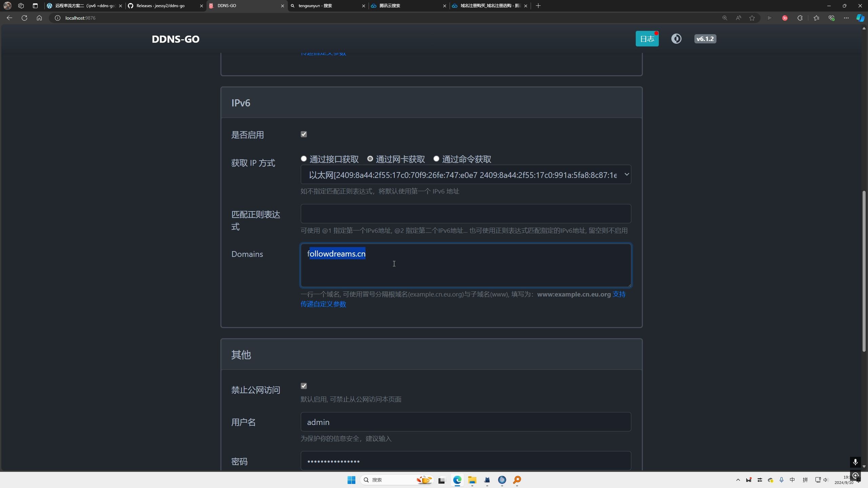The height and width of the screenshot is (488, 868).
Task: Focus the 匹配正则表达式 input field
Action: (x=466, y=213)
